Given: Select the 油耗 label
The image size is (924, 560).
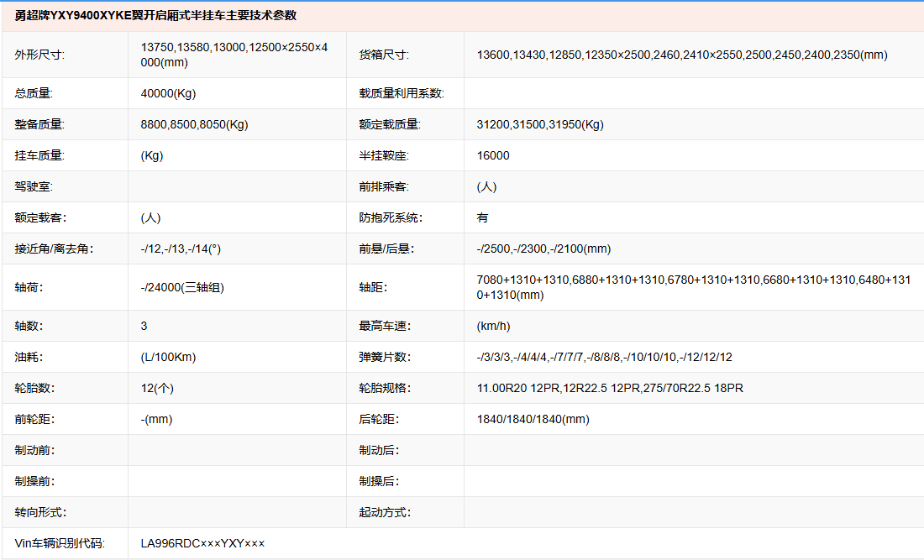Looking at the screenshot, I should [x=29, y=358].
